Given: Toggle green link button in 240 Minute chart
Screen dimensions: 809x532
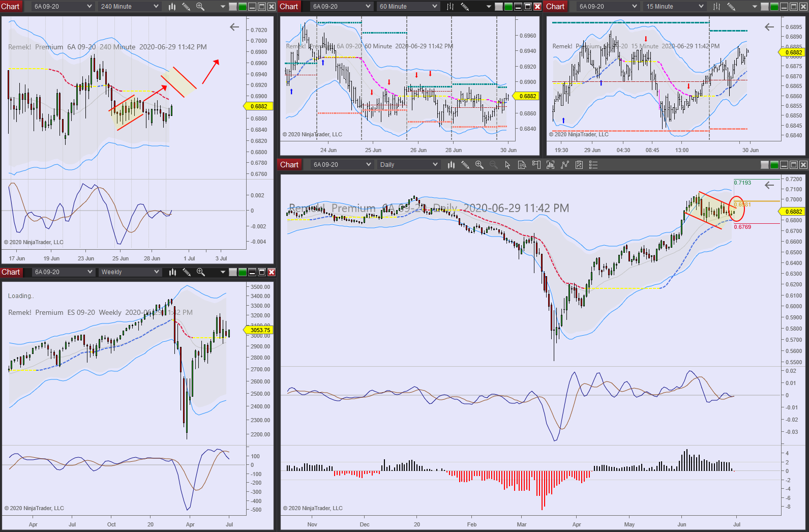Looking at the screenshot, I should [x=243, y=7].
